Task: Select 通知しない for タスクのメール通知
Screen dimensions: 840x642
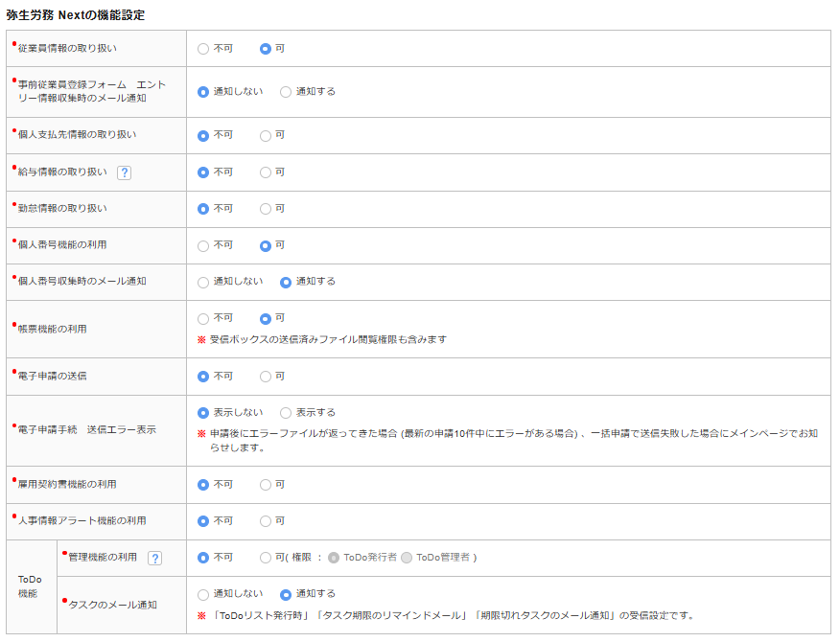Action: click(203, 594)
